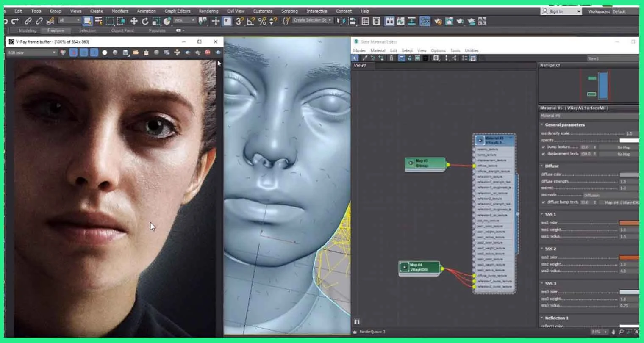Click the Unlink Selection broken-chain icon
644x343 pixels.
tap(39, 21)
